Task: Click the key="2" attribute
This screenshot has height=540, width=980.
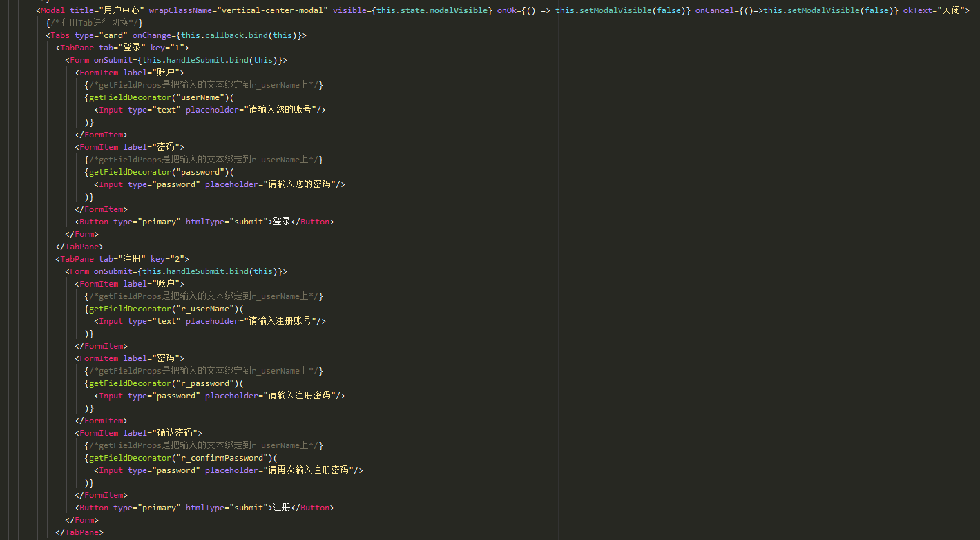Action: point(167,259)
